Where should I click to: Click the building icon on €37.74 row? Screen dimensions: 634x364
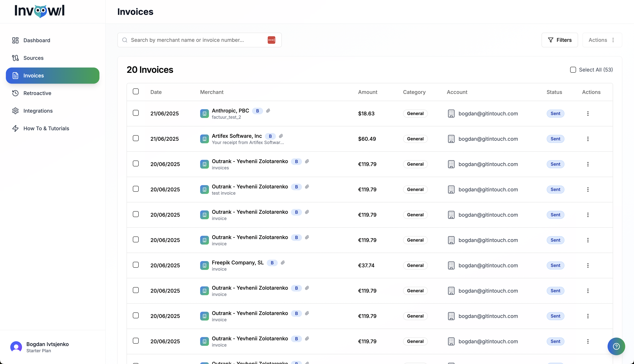pyautogui.click(x=451, y=265)
